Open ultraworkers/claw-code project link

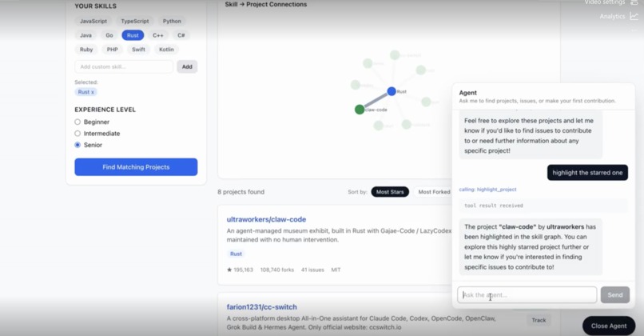point(266,219)
